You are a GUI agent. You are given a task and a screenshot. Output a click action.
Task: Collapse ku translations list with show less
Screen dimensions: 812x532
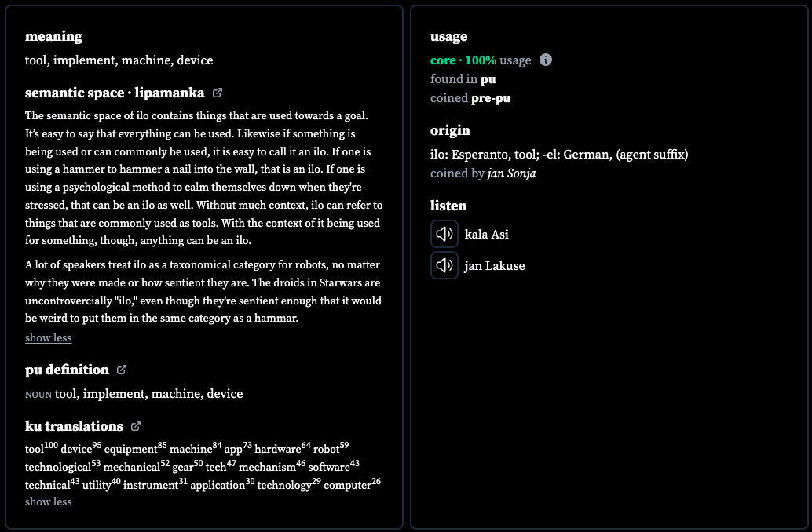click(x=48, y=501)
